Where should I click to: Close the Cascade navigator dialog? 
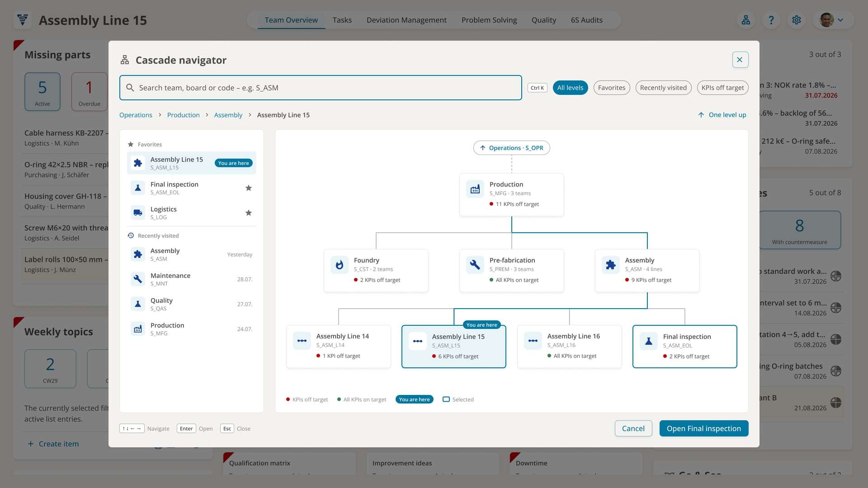click(740, 60)
